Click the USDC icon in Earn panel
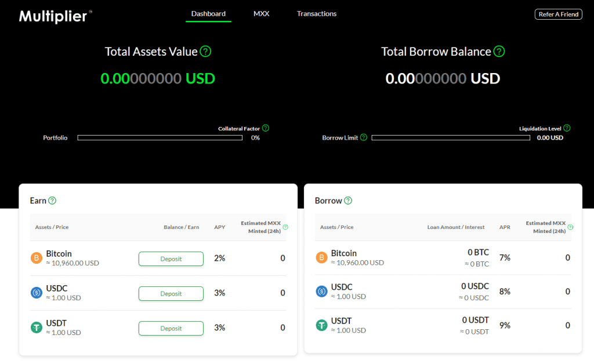This screenshot has height=364, width=594. pyautogui.click(x=37, y=293)
